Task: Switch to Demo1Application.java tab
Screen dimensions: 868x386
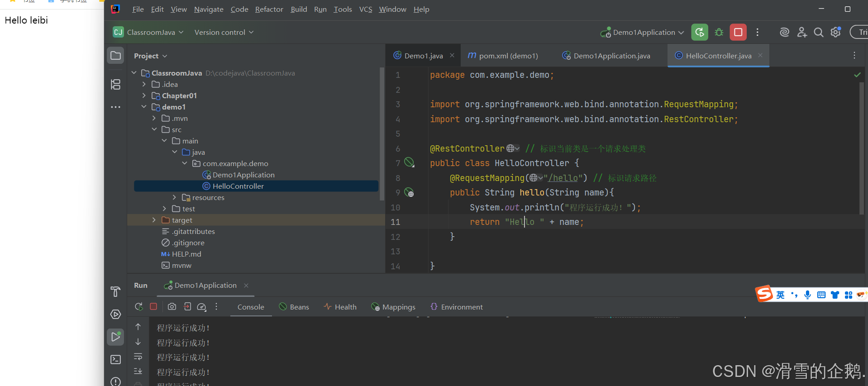Action: (606, 56)
